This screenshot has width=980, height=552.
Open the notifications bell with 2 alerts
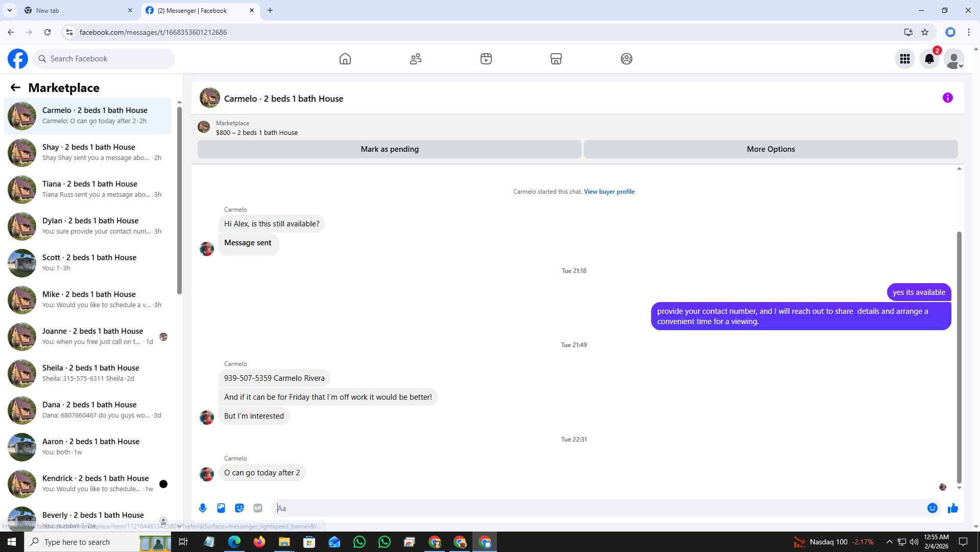[929, 59]
